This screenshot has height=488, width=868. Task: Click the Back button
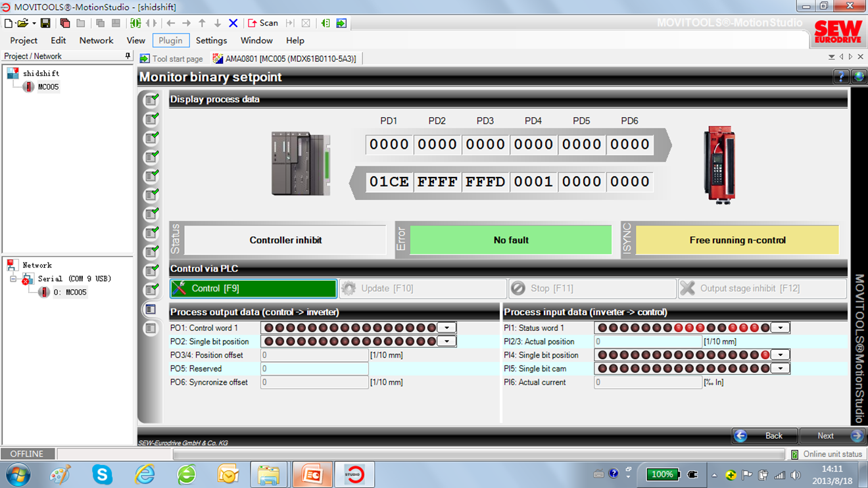(x=765, y=435)
